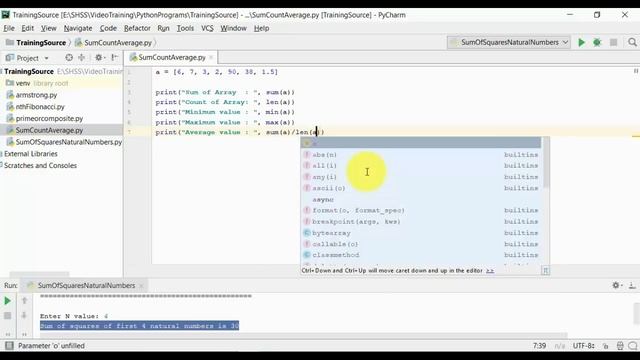The image size is (640, 360).
Task: Hide the Project tool window
Action: click(115, 58)
